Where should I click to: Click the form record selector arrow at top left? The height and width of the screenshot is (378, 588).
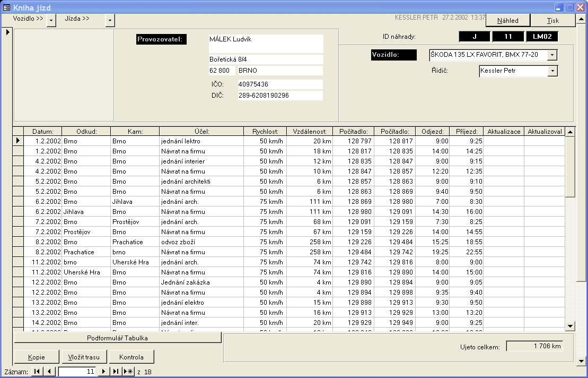(x=7, y=32)
